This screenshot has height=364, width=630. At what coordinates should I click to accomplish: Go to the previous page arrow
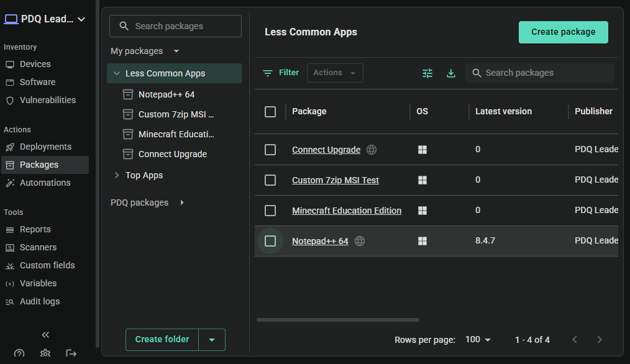click(575, 340)
